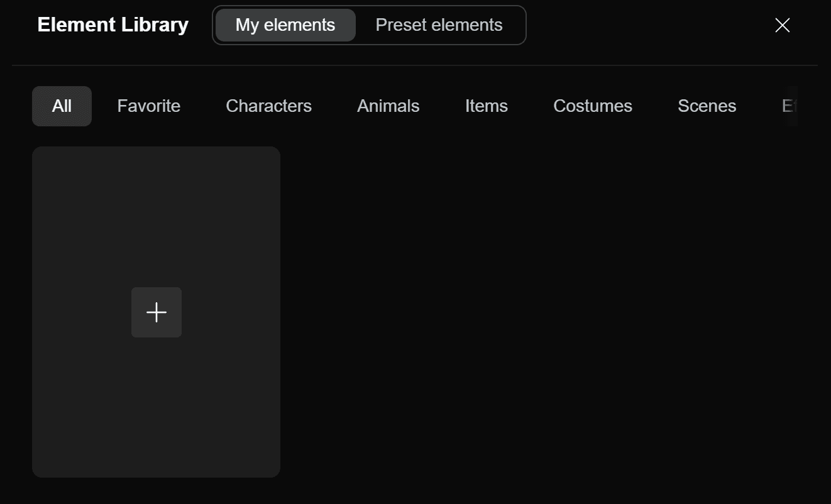Filter elements by Characters

(268, 106)
